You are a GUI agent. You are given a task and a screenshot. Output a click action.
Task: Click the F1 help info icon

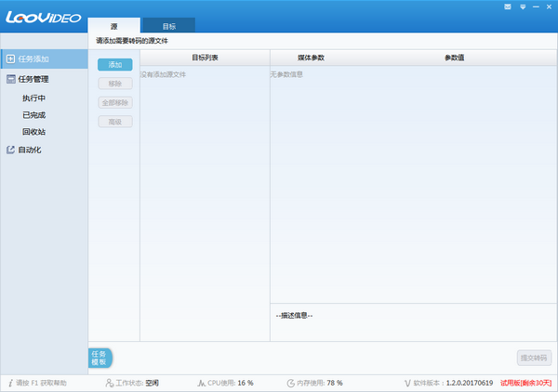tap(10, 382)
